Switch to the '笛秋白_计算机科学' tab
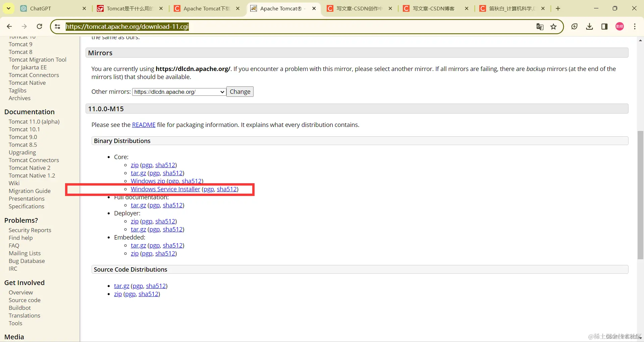644x342 pixels. [x=512, y=8]
